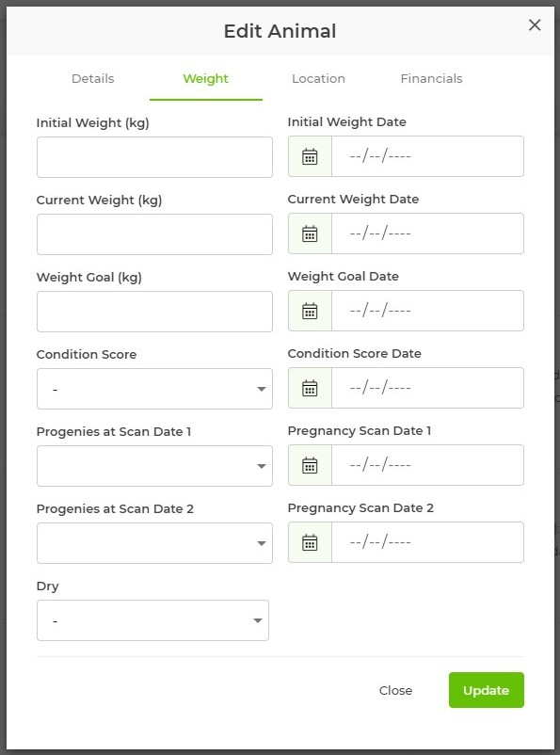
Task: Switch to the Details tab
Action: pos(93,78)
